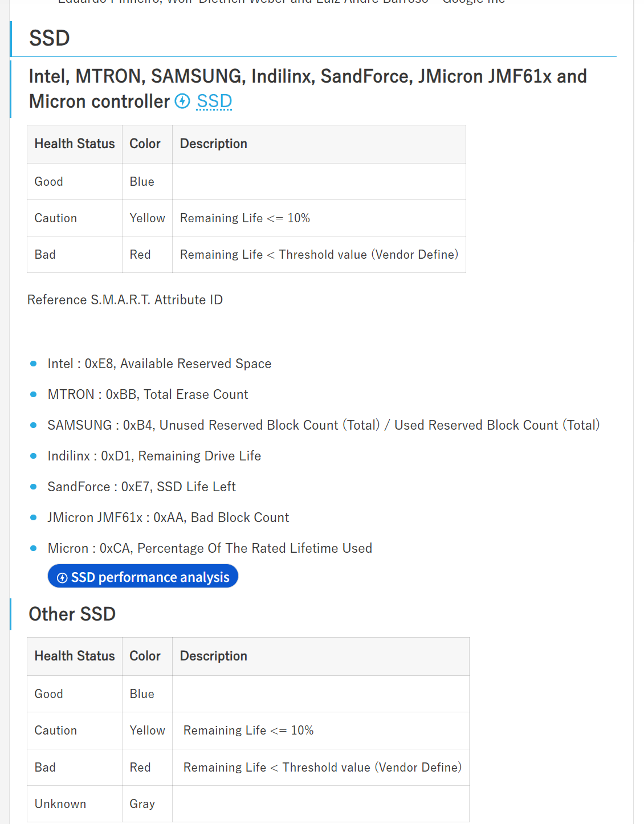Select the MTRON 0xBB Total Erase Count item
The height and width of the screenshot is (824, 644).
point(148,394)
